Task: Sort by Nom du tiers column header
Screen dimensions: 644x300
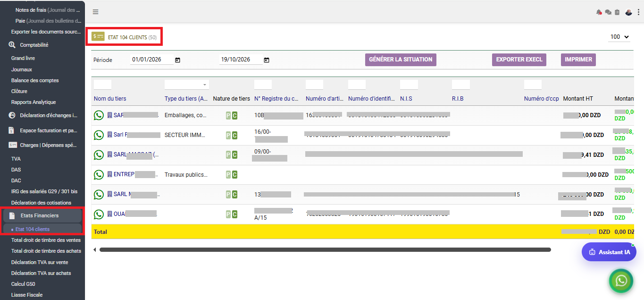Action: point(110,99)
